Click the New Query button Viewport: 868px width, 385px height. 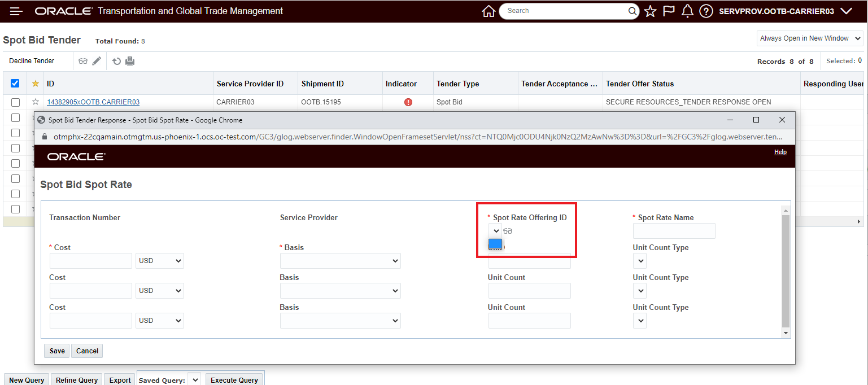pos(27,380)
